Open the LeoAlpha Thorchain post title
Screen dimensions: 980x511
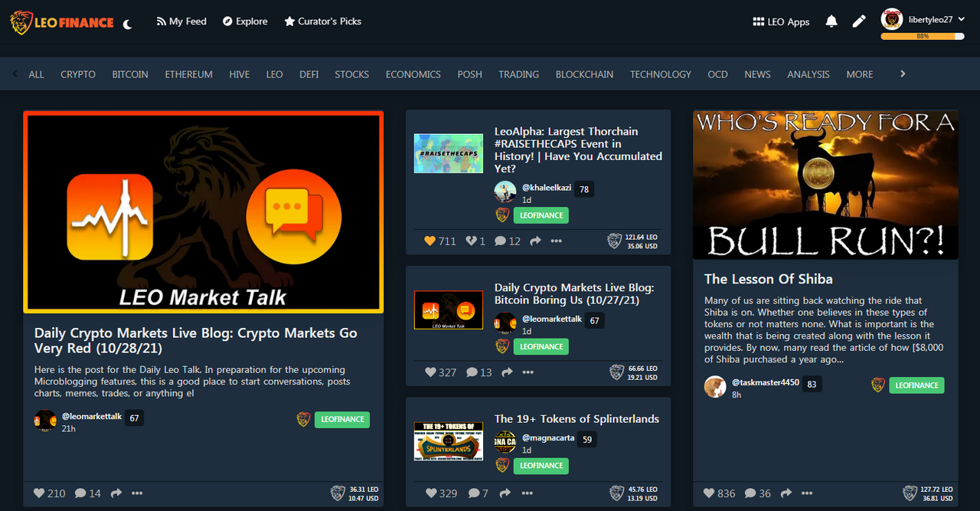(578, 149)
